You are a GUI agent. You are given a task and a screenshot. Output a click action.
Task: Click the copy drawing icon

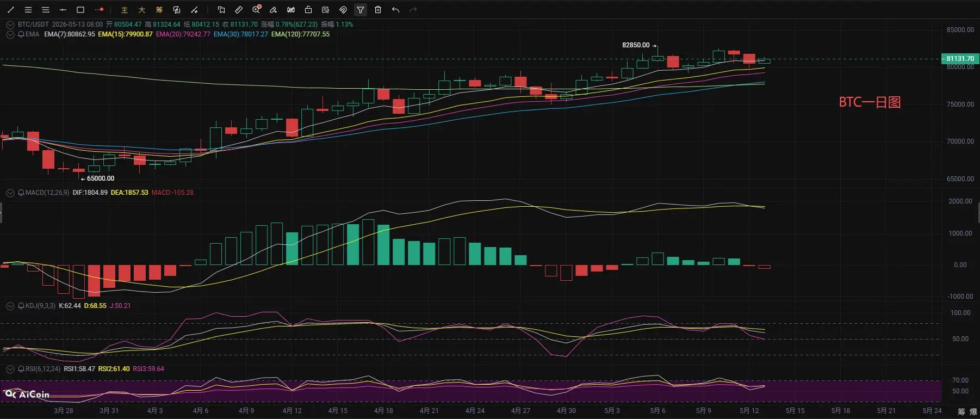tap(221, 10)
